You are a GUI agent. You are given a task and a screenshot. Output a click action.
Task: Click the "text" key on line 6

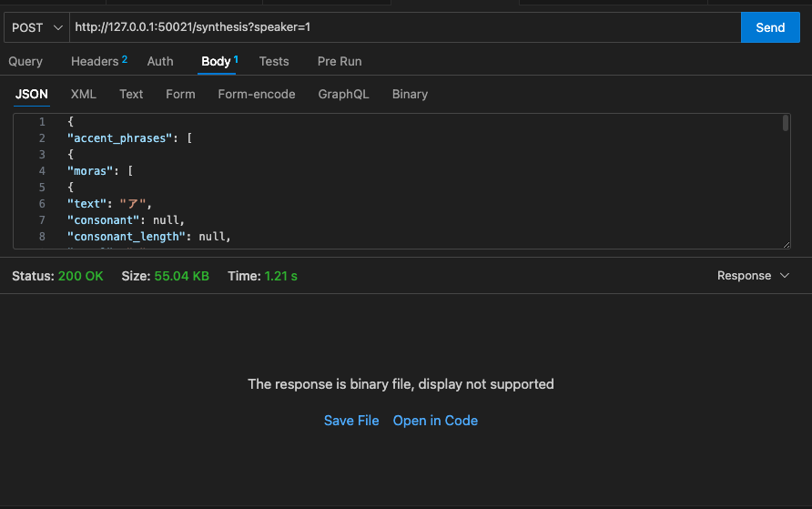point(87,203)
